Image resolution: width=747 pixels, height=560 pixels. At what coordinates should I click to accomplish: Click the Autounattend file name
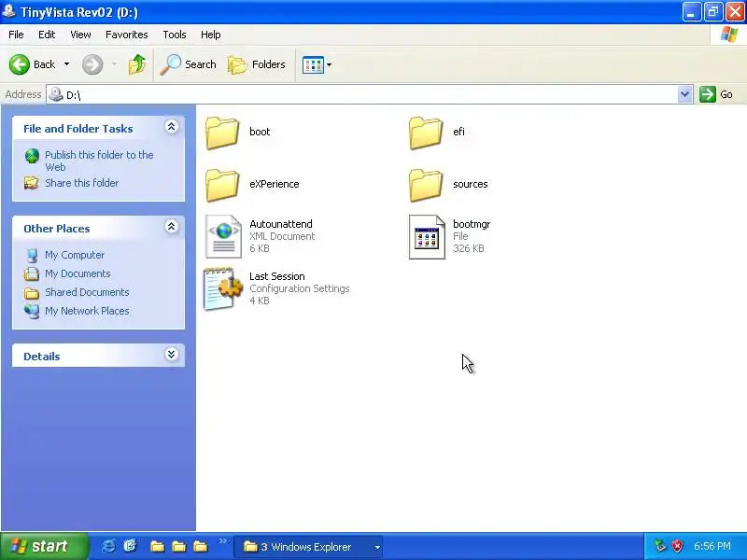(281, 224)
